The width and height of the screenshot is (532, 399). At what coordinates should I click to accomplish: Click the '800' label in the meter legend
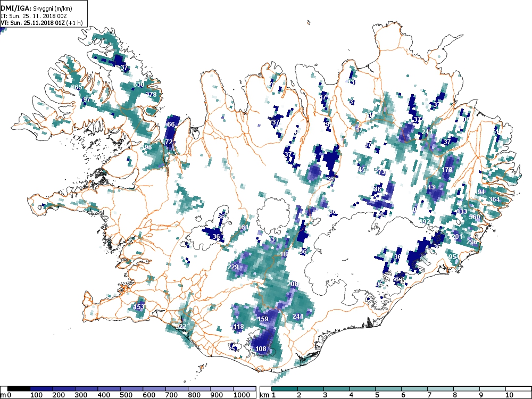(194, 395)
